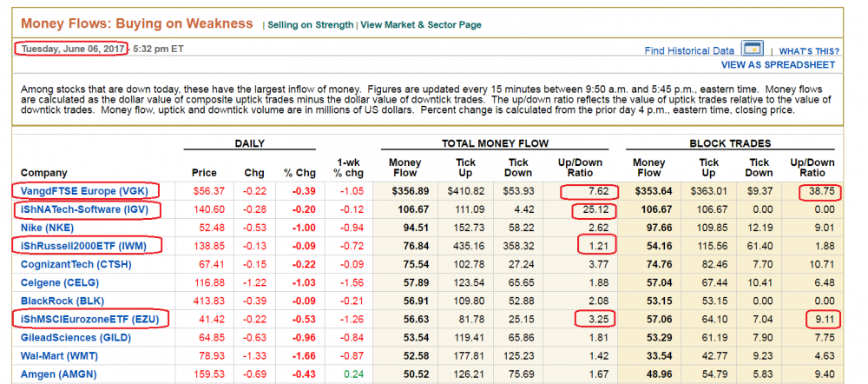Open BlackRock (BLK) company link
This screenshot has width=868, height=384.
click(x=59, y=301)
